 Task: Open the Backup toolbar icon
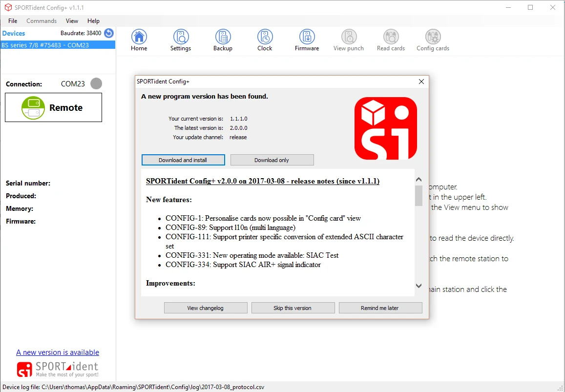pyautogui.click(x=223, y=40)
